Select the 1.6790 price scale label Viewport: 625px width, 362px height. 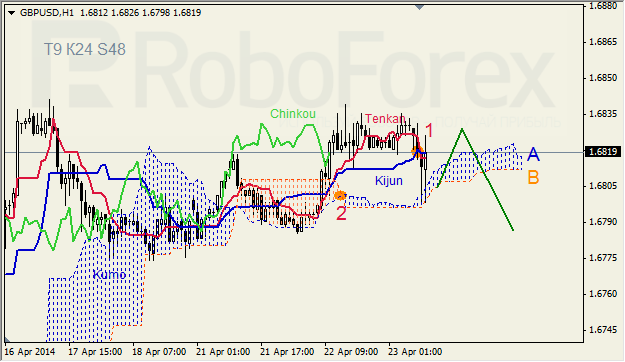click(603, 222)
